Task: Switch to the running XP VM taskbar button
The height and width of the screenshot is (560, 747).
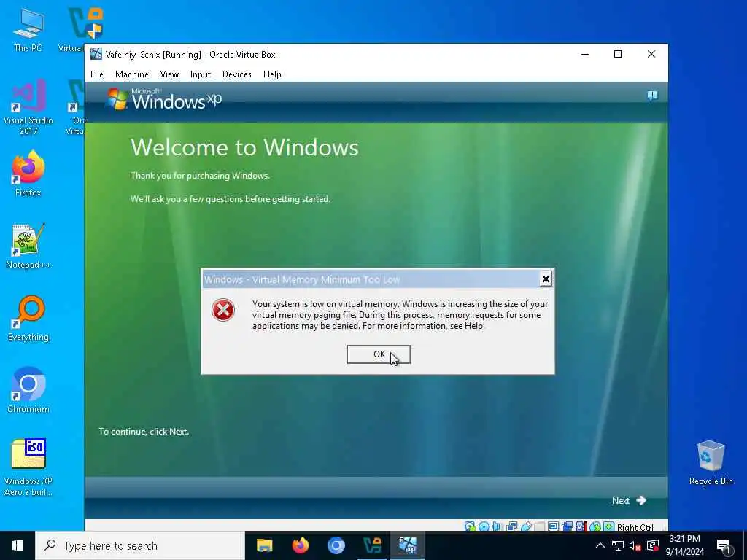Action: pos(407,545)
